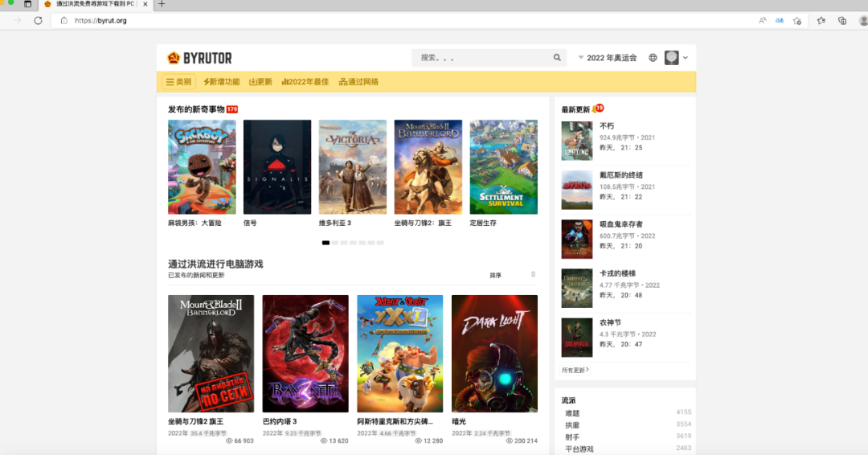Click the translate page icon
The height and width of the screenshot is (455, 868).
(780, 20)
